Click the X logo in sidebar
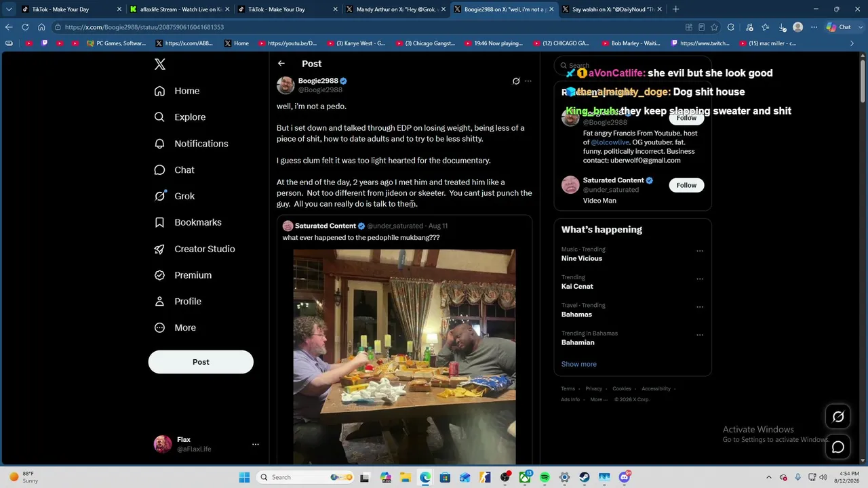This screenshot has width=868, height=488. 160,64
